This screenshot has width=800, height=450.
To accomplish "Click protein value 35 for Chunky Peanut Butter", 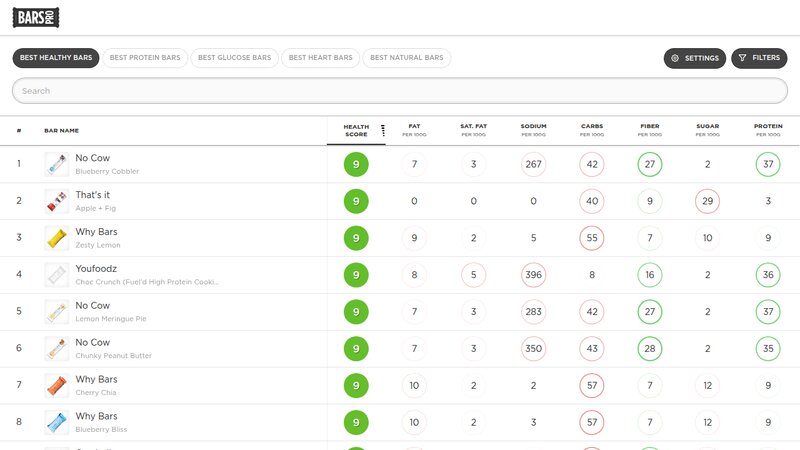I will (x=768, y=348).
